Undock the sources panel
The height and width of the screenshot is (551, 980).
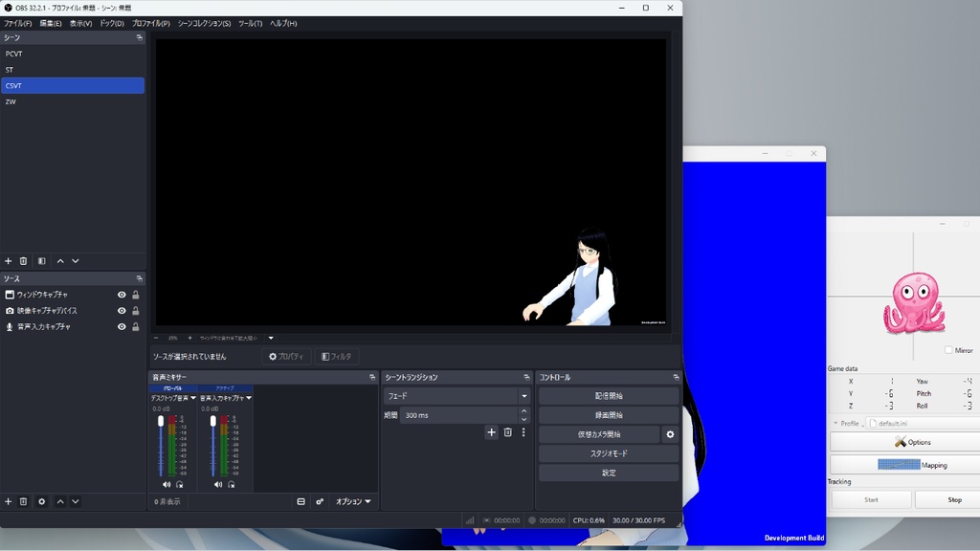(140, 278)
